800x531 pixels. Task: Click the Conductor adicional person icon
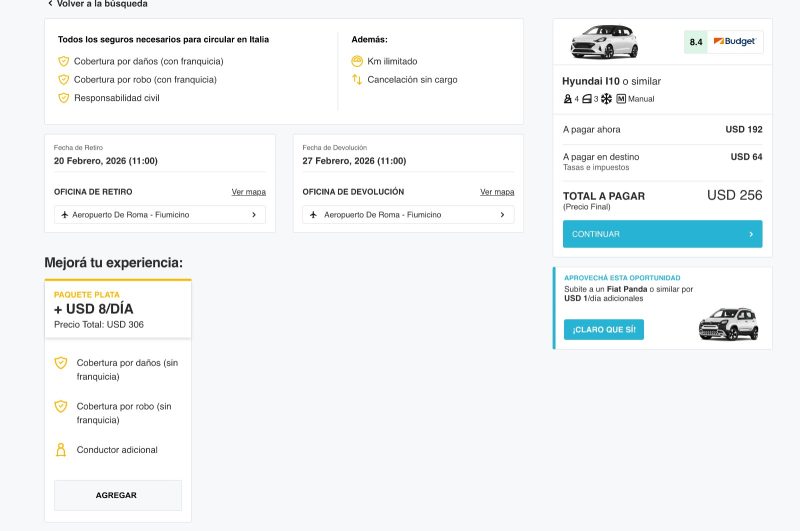pyautogui.click(x=61, y=450)
